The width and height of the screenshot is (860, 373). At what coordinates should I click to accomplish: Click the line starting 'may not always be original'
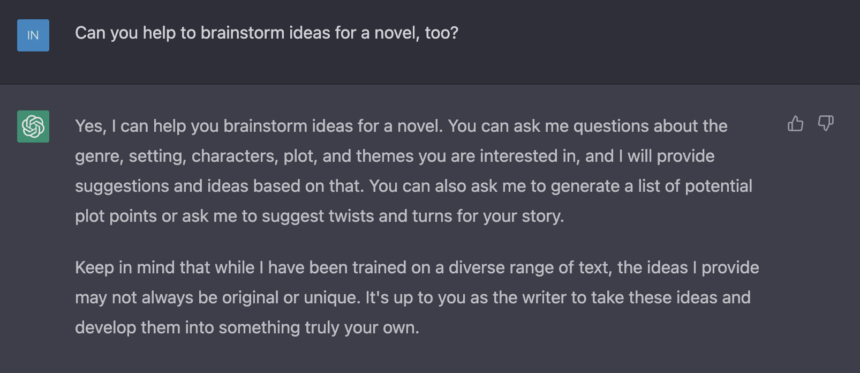[412, 298]
